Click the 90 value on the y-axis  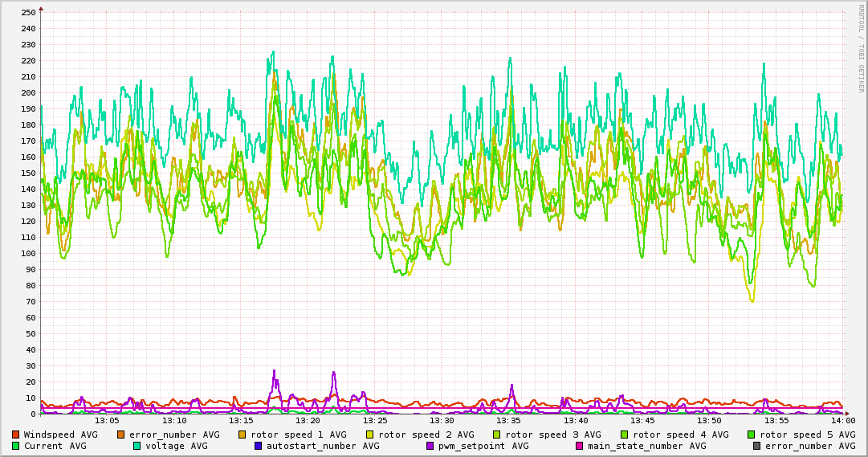[x=31, y=270]
